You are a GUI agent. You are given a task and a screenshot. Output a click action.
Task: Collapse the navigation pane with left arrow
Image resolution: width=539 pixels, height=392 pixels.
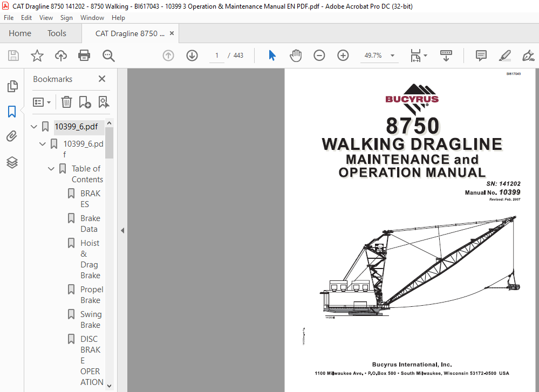coord(122,231)
